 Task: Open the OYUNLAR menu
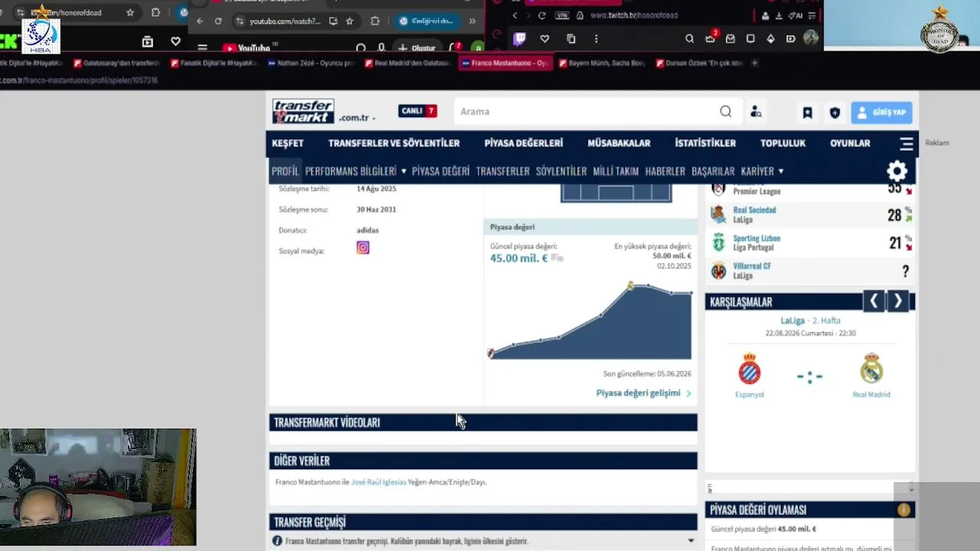coord(850,143)
